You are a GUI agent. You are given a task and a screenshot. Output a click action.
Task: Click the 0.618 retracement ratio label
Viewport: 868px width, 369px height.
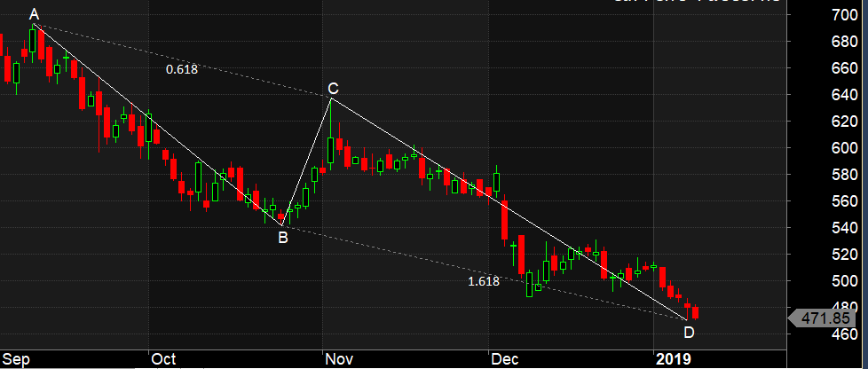(x=182, y=69)
